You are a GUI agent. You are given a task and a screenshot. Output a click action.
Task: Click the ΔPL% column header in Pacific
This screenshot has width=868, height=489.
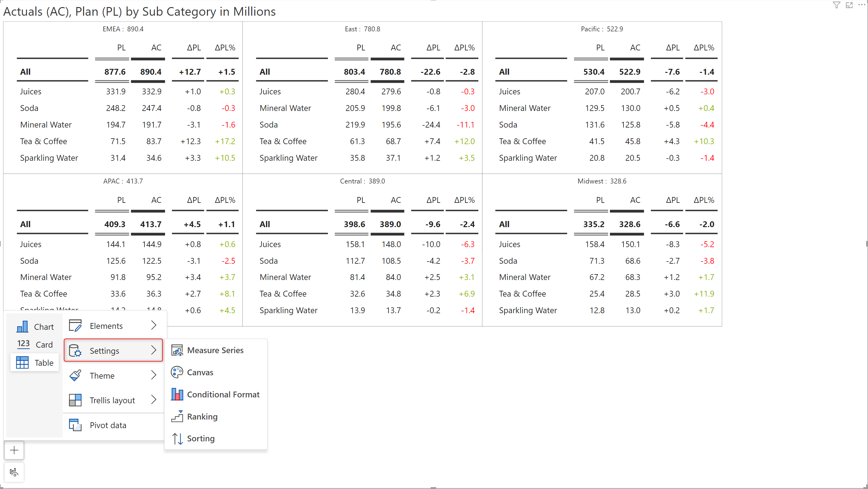pos(703,47)
